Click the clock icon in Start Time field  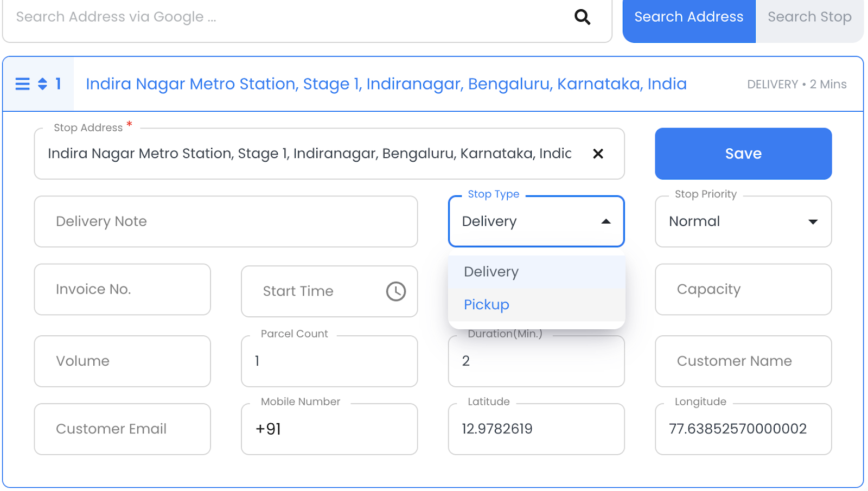click(x=395, y=291)
